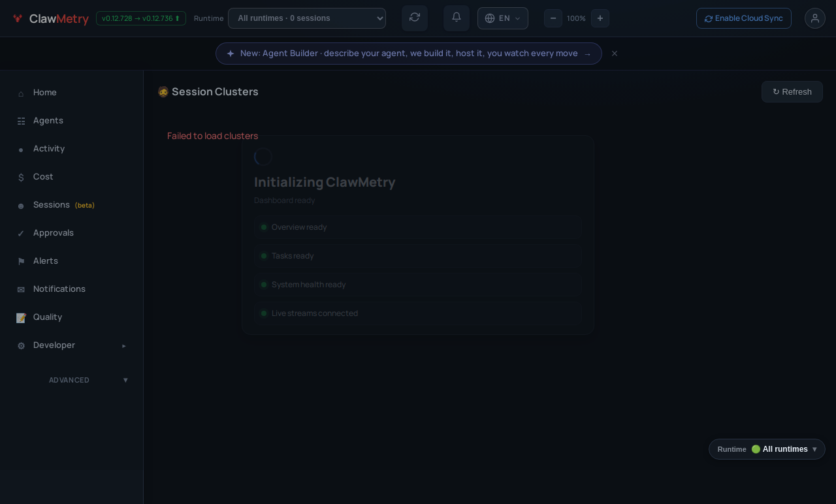Image resolution: width=836 pixels, height=504 pixels.
Task: Click the Session Clusters heading icon
Action: pos(163,92)
